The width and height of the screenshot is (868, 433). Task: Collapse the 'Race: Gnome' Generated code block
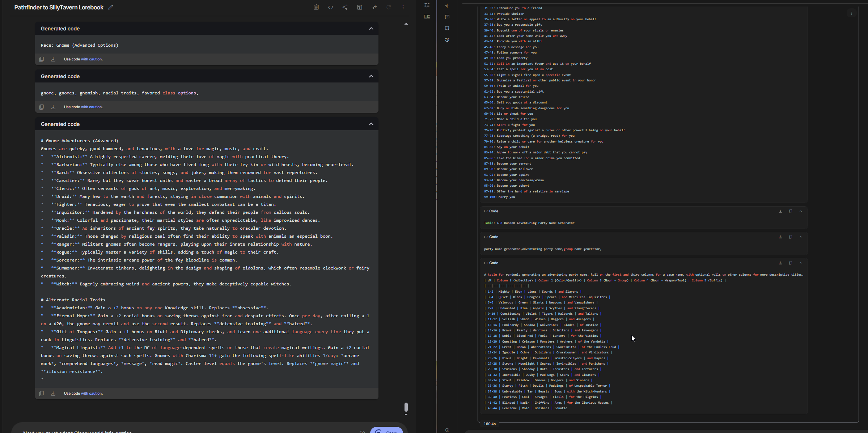click(371, 29)
